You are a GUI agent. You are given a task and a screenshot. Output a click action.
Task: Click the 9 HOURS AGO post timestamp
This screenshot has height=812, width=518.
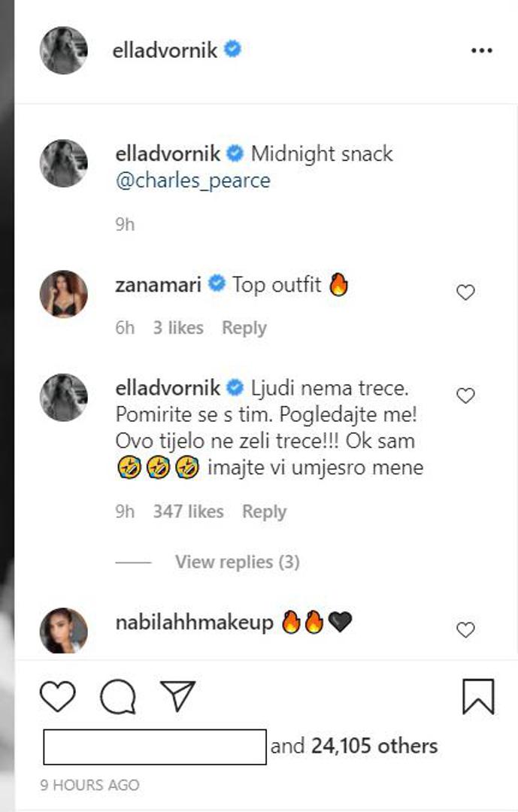[90, 784]
